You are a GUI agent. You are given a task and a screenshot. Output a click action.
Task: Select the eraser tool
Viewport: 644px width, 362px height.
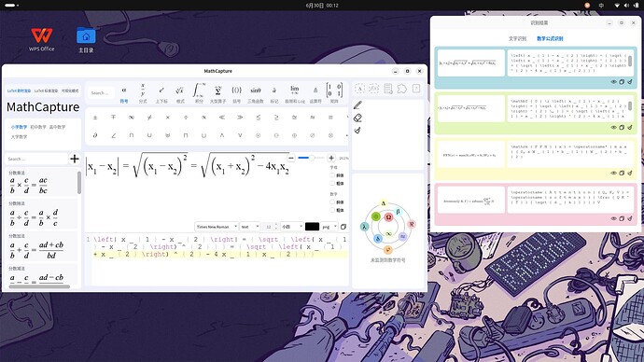(x=357, y=118)
